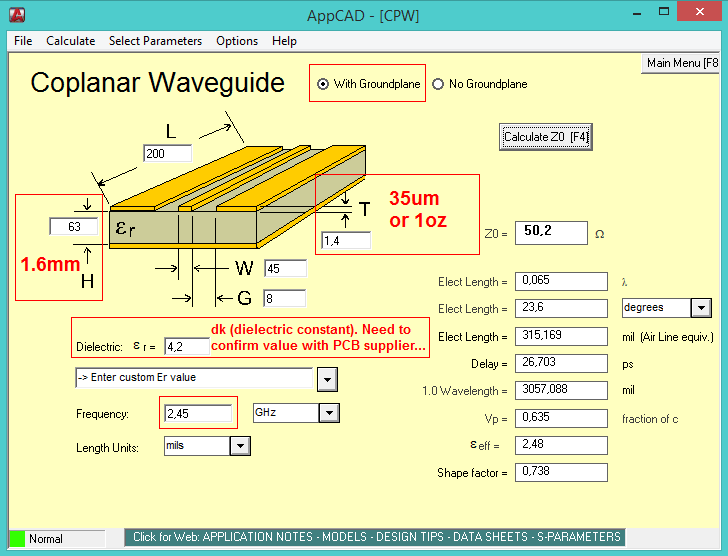Open the Options menu

click(237, 41)
